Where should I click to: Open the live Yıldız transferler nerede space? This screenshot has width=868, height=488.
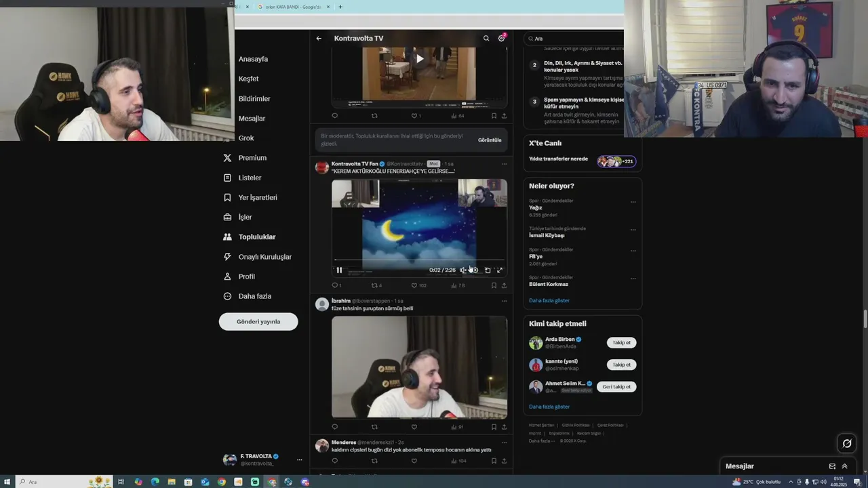(583, 159)
